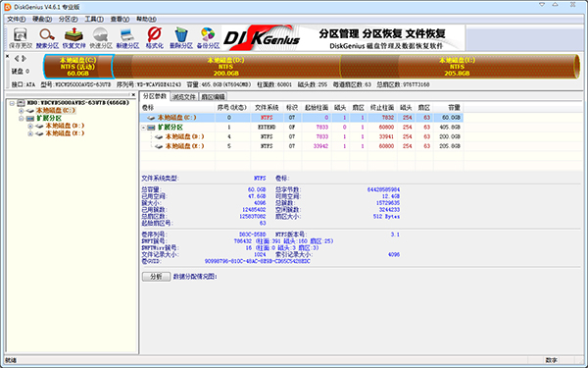Go to previous disk with left arrow
588x368 pixels.
click(x=17, y=59)
